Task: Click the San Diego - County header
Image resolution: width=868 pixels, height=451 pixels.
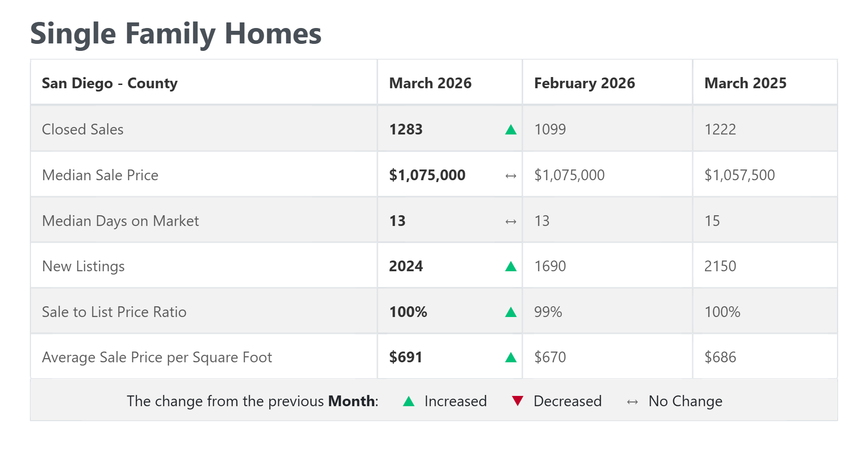Action: pyautogui.click(x=110, y=83)
